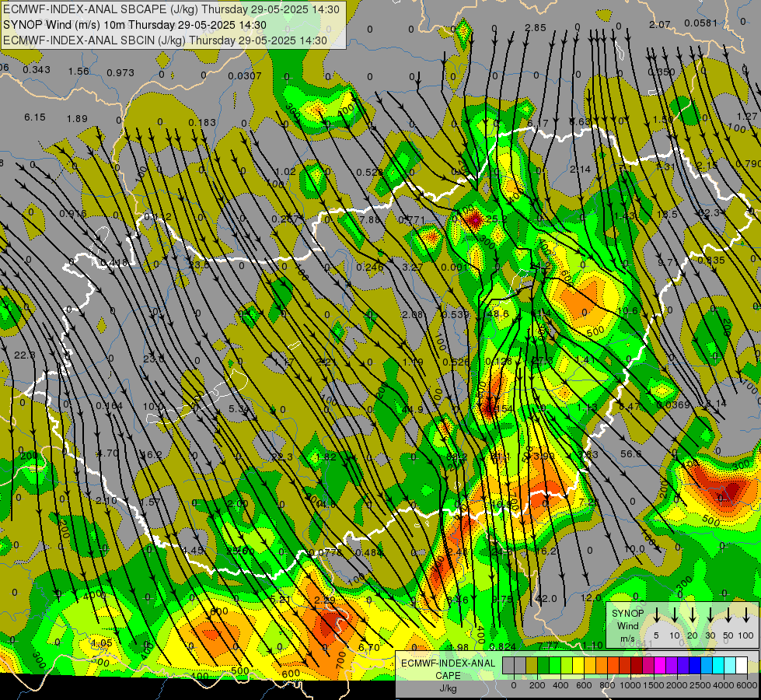Image resolution: width=761 pixels, height=700 pixels.
Task: Select the pure blue swatch in CAPE legend
Action: 695,665
